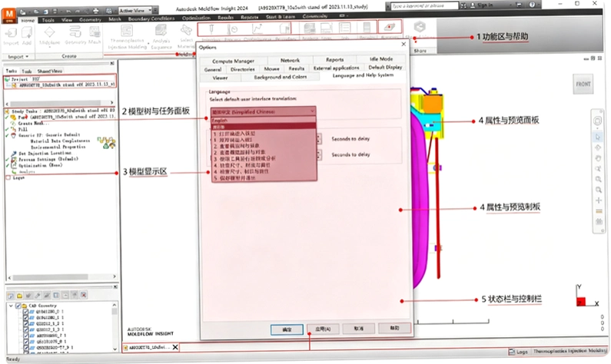Image resolution: width=611 pixels, height=364 pixels.
Task: Choose English in language dropdown list
Action: (263, 121)
